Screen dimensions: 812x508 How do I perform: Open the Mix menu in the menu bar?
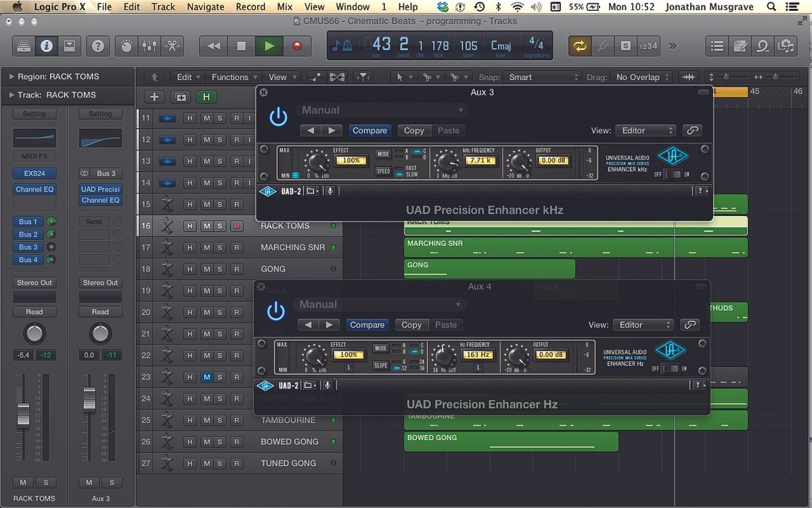click(284, 7)
